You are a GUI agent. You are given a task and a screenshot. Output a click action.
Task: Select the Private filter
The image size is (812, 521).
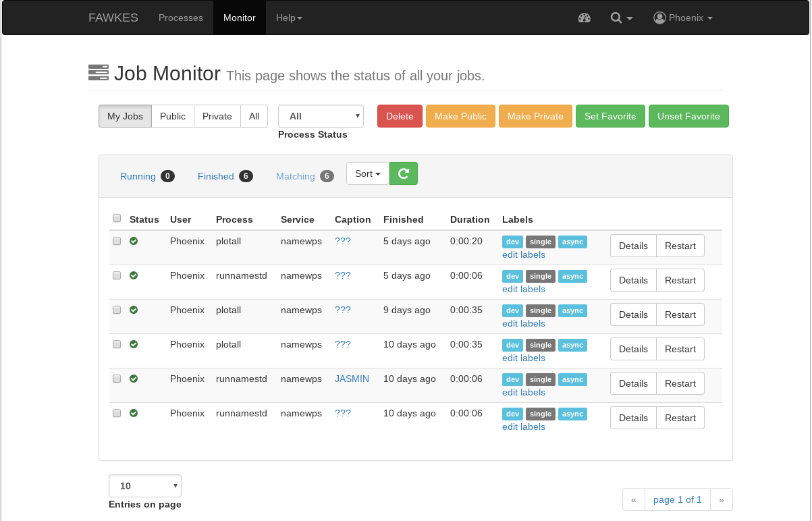coord(217,116)
